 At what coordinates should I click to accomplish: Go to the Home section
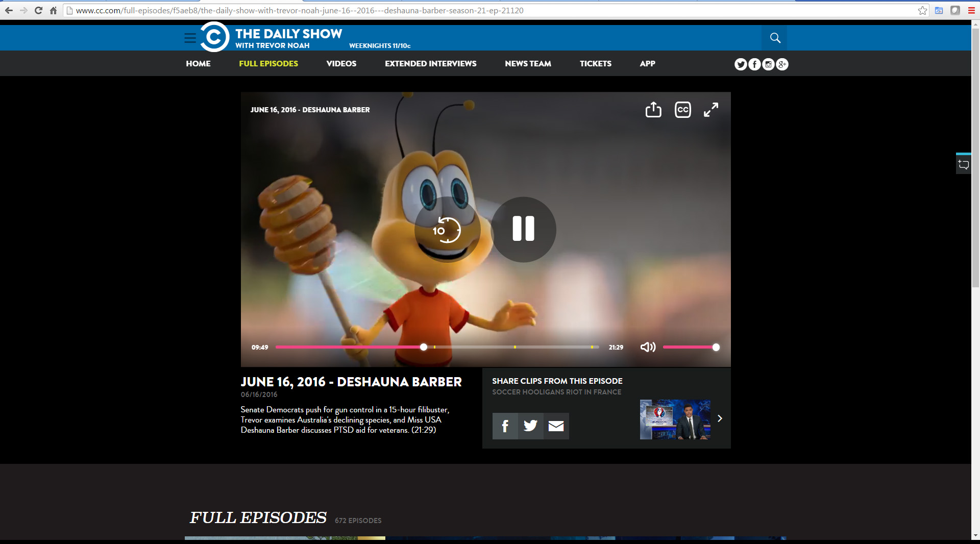coord(198,64)
